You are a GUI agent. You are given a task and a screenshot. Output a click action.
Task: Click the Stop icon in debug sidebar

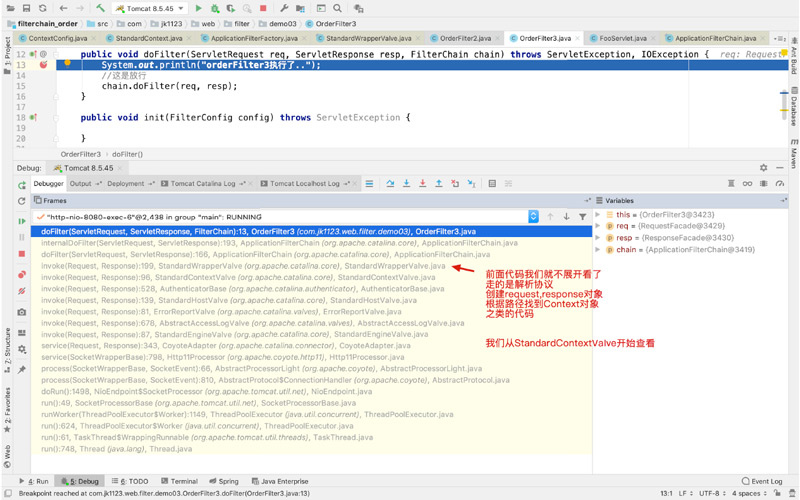coord(21,254)
